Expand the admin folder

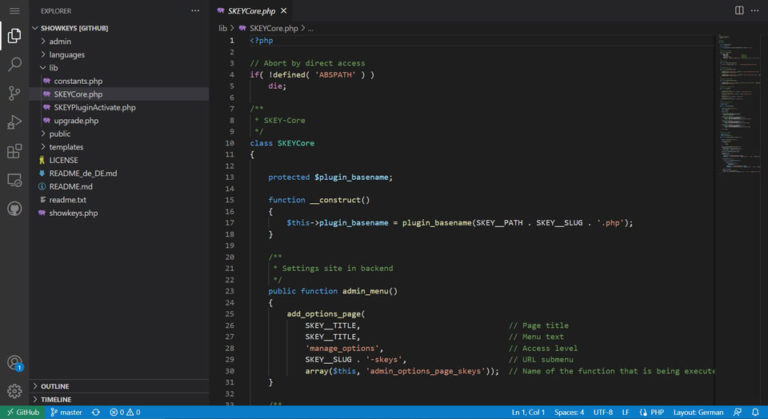(120, 41)
